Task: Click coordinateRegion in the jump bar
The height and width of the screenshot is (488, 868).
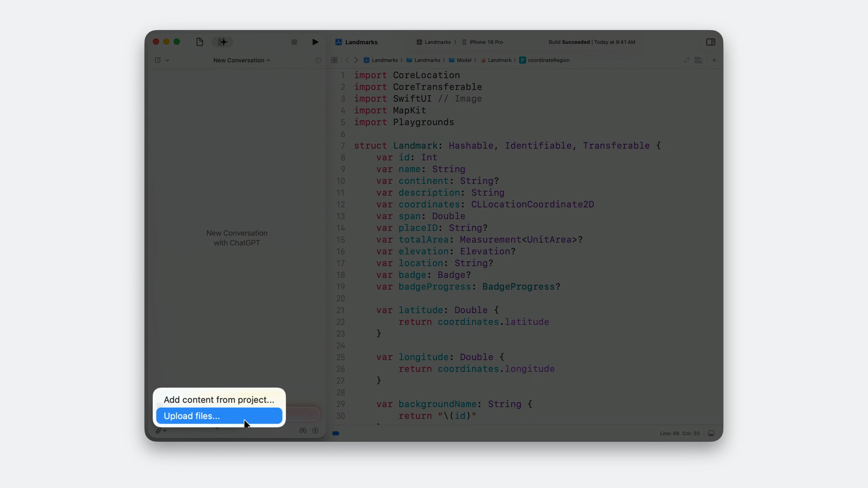Action: [x=548, y=60]
